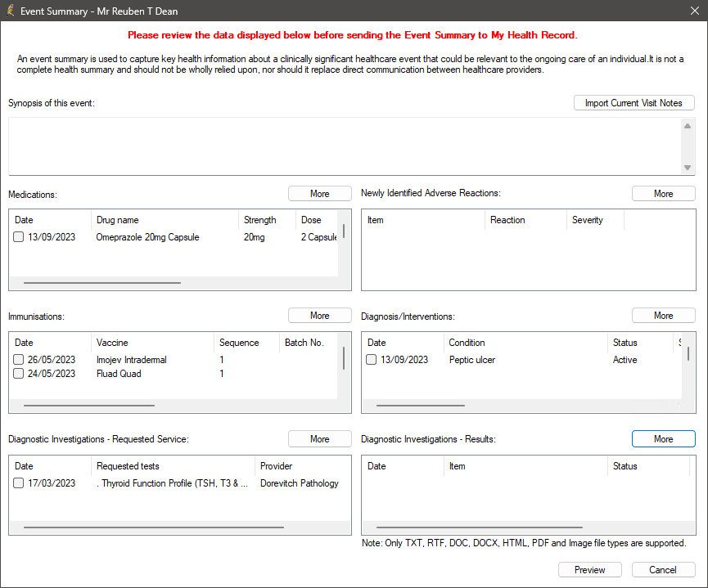This screenshot has height=588, width=708.
Task: Click the Diagnosis/Interventions vertical scrollbar
Action: [x=688, y=353]
